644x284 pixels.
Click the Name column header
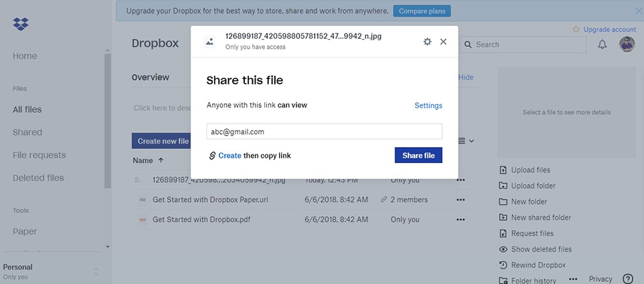(x=143, y=160)
